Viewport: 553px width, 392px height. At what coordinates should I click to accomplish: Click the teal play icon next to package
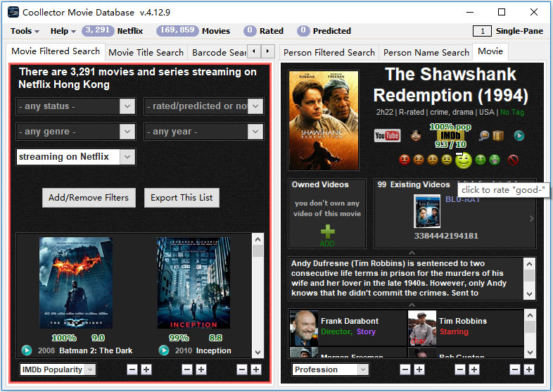(519, 136)
